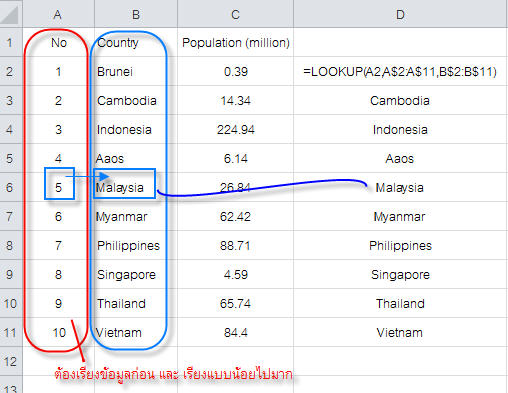Click 'Cambodia' result in column D

point(401,100)
